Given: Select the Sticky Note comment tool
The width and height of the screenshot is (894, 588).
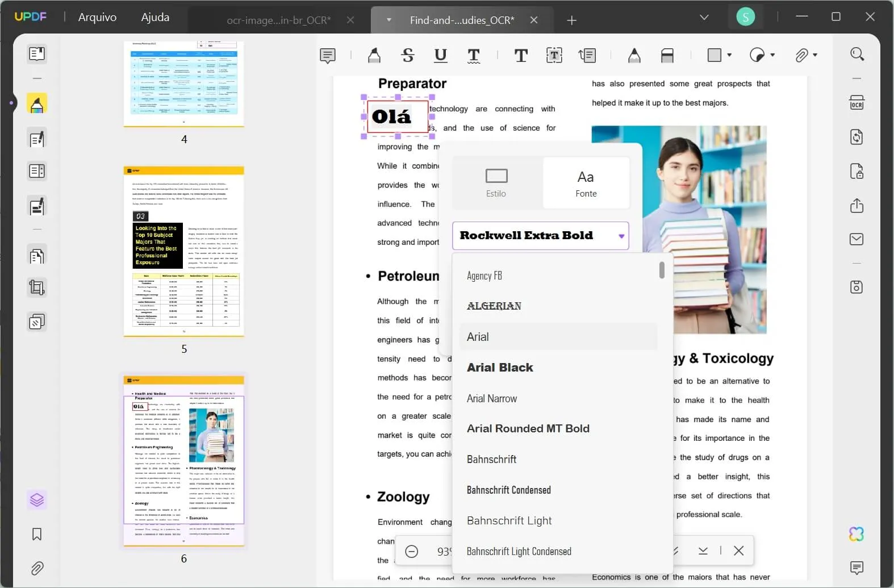Looking at the screenshot, I should click(x=328, y=55).
